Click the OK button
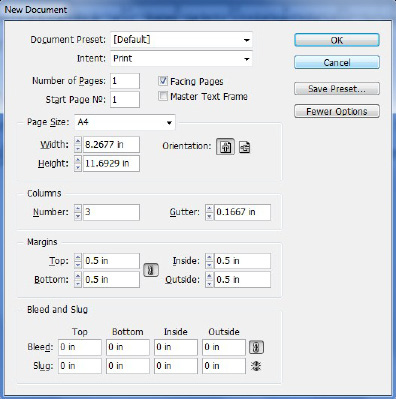The width and height of the screenshot is (399, 403). click(337, 40)
